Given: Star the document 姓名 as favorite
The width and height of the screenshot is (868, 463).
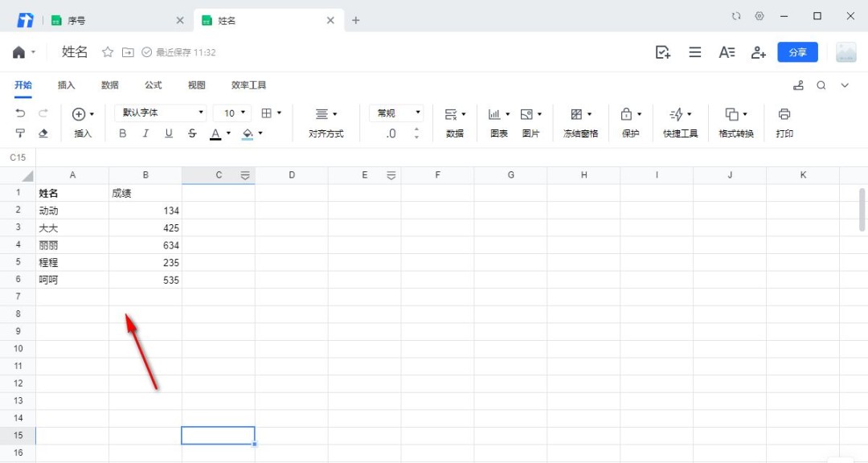Looking at the screenshot, I should tap(108, 52).
